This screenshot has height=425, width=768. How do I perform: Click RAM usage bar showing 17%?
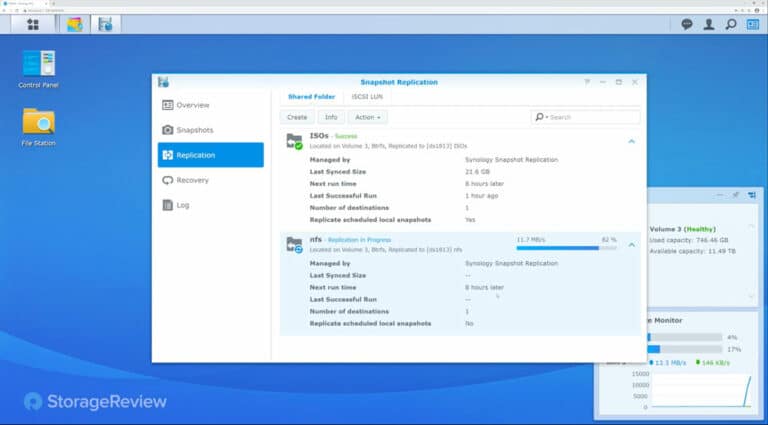pyautogui.click(x=684, y=349)
